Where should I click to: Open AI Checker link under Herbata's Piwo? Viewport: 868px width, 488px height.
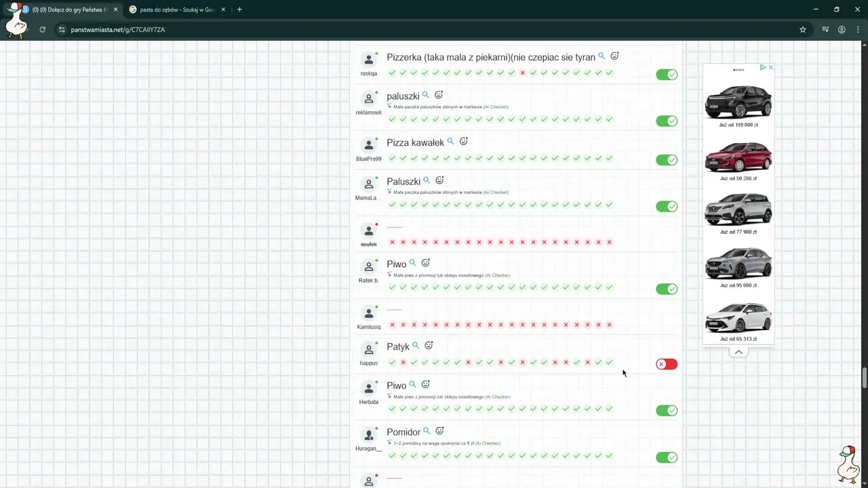click(x=498, y=396)
